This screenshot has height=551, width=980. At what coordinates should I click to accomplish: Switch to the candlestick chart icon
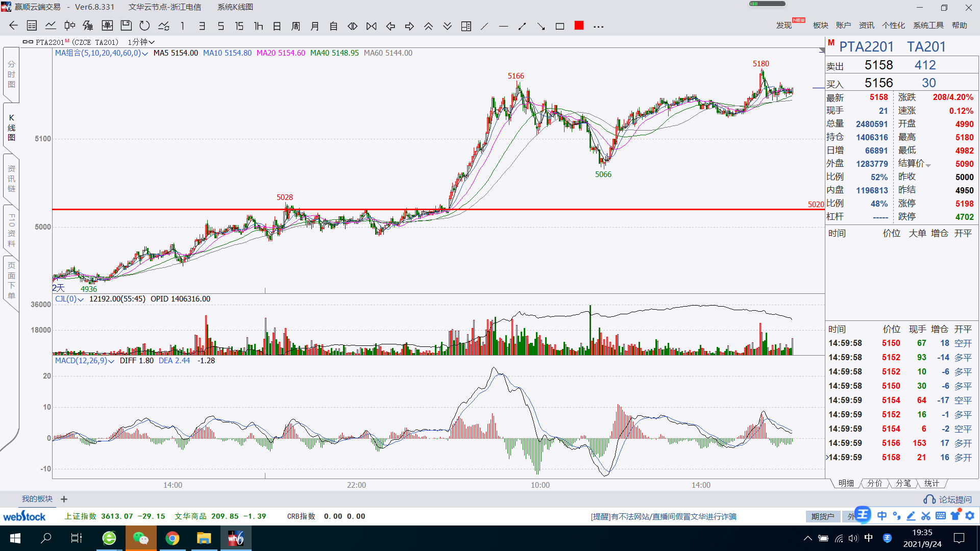click(69, 26)
